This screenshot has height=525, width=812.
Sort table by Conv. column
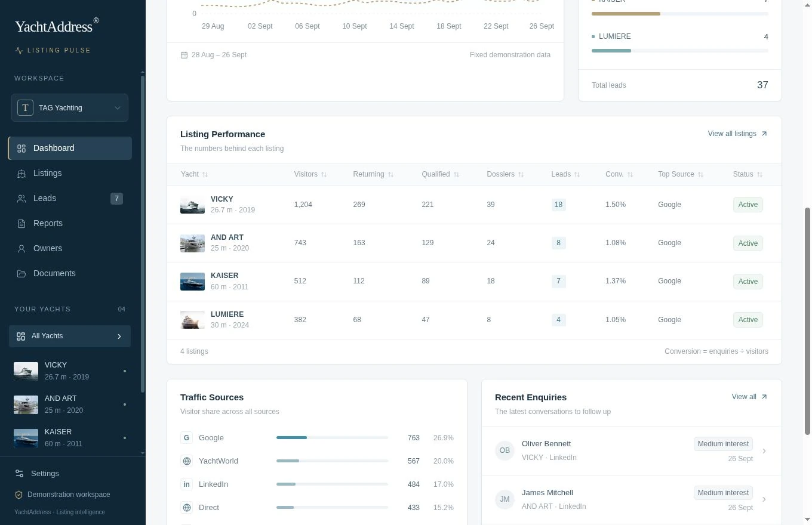click(x=619, y=174)
